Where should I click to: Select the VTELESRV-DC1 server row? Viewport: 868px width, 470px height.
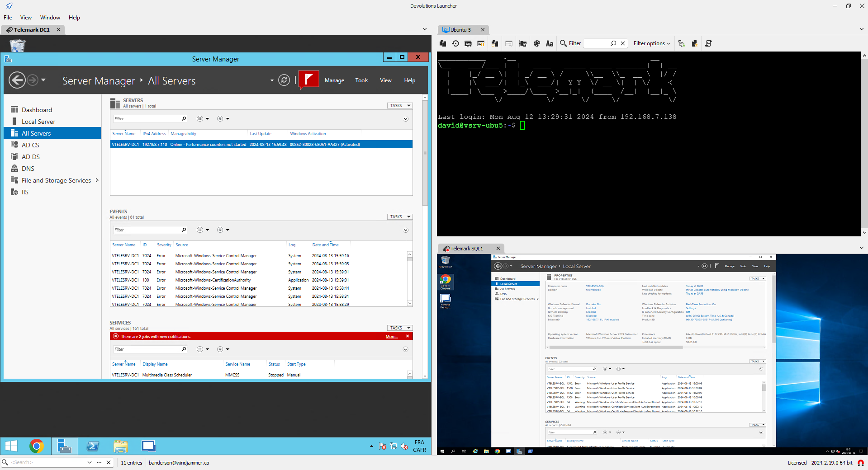(261, 145)
